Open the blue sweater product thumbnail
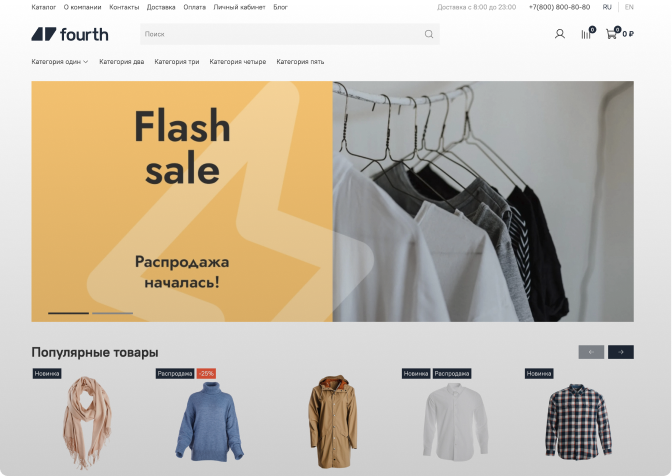Screen dimensions: 672x476 point(209,422)
